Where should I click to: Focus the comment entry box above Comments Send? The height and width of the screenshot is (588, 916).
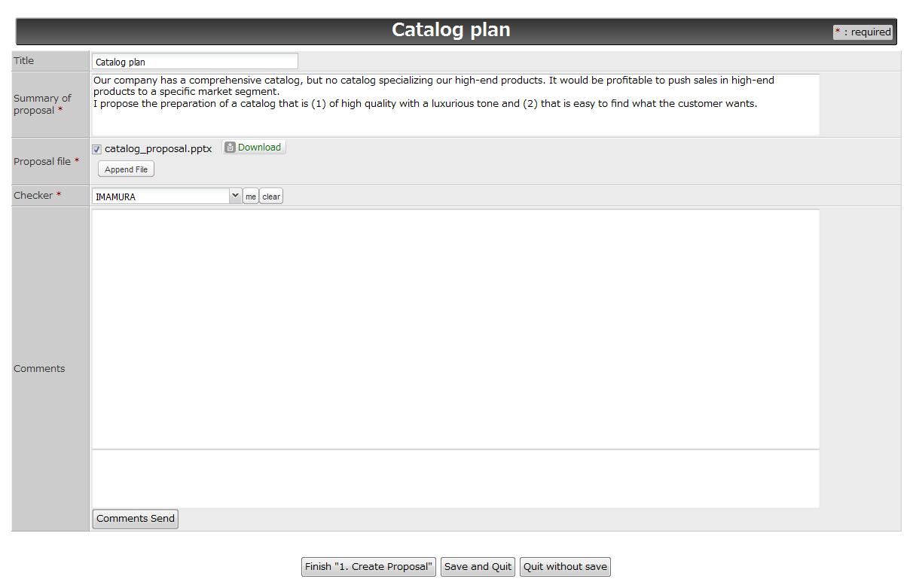pos(455,479)
